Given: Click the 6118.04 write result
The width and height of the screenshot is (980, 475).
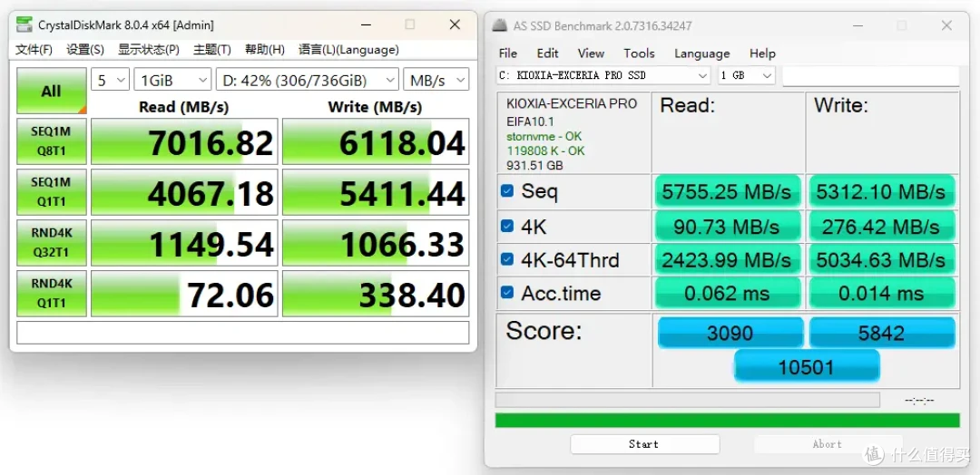Looking at the screenshot, I should (x=376, y=141).
